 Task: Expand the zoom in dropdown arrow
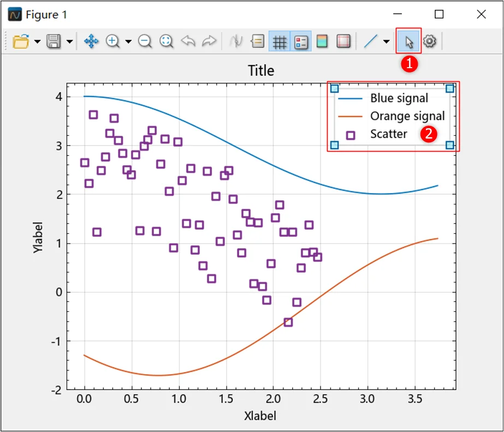pos(128,42)
